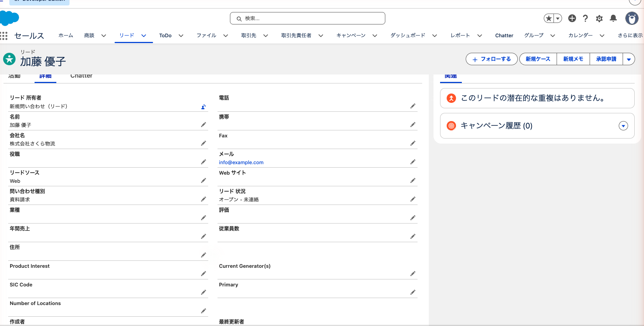Edit the Primary field pencil icon

pos(413,292)
